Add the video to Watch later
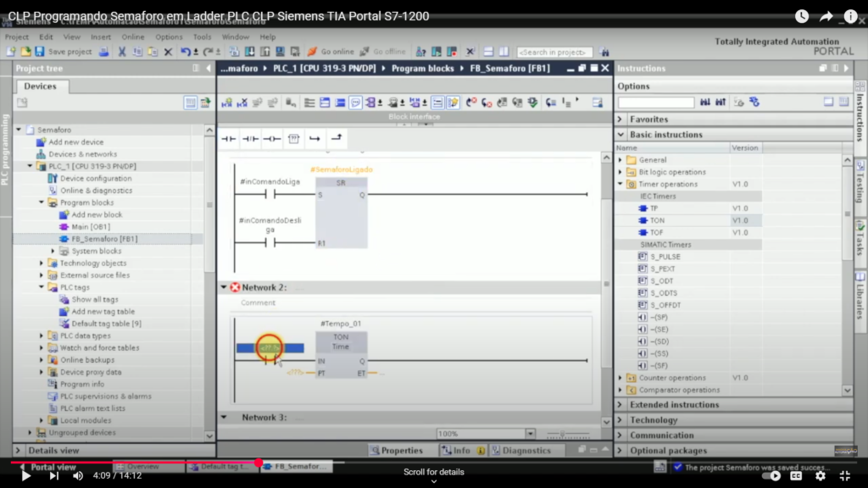The width and height of the screenshot is (868, 488). tap(802, 17)
